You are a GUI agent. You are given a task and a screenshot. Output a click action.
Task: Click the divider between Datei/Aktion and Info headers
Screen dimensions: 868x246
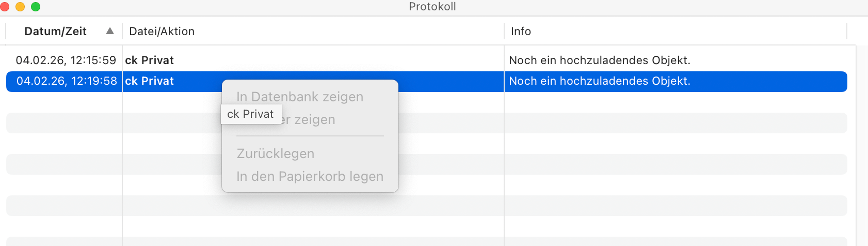(504, 32)
